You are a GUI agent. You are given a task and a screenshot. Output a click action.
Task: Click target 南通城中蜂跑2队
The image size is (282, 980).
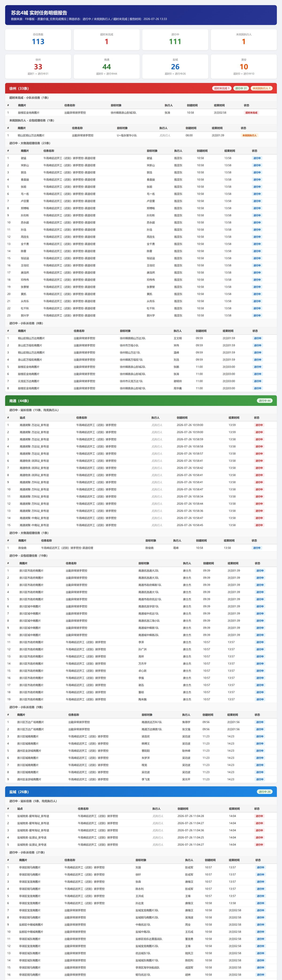149,635
